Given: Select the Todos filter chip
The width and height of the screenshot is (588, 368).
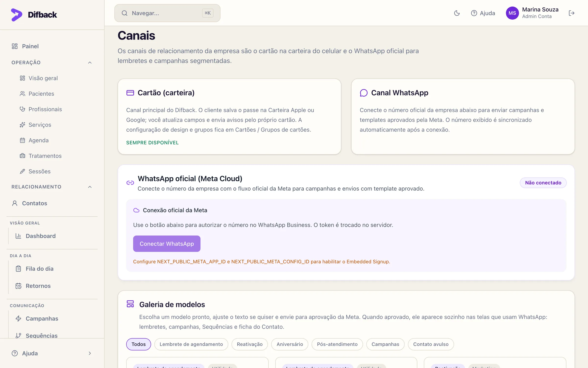Looking at the screenshot, I should coord(138,344).
